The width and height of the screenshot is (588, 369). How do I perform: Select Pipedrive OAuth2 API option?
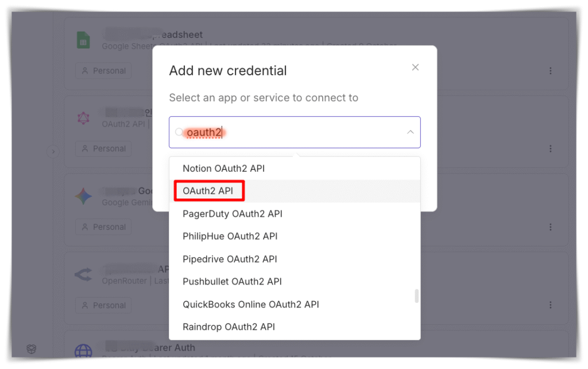(x=230, y=259)
